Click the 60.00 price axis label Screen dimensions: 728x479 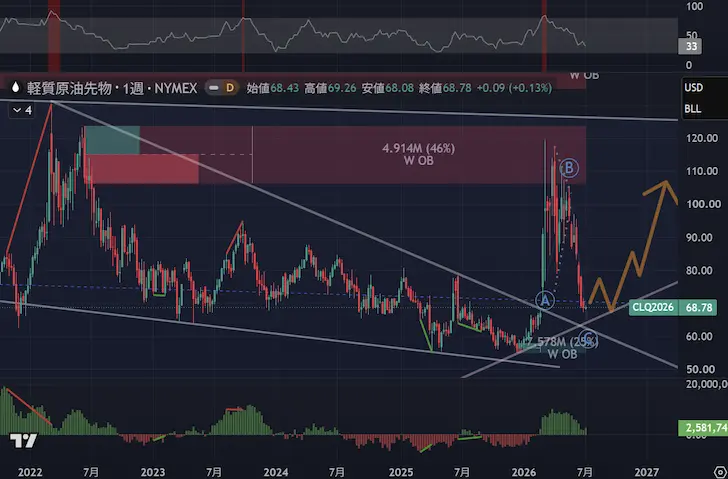point(699,336)
